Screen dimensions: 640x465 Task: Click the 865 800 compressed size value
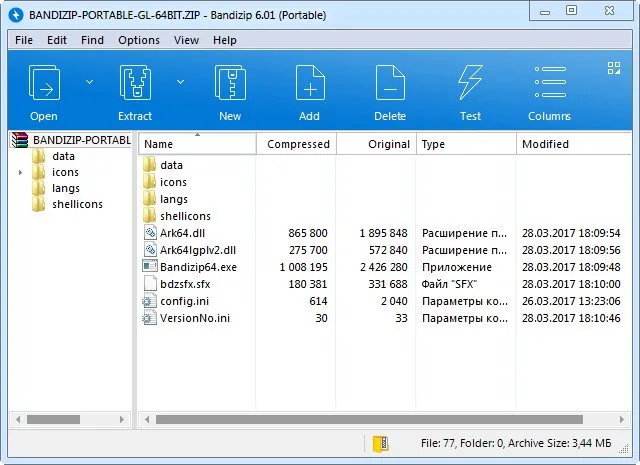308,233
